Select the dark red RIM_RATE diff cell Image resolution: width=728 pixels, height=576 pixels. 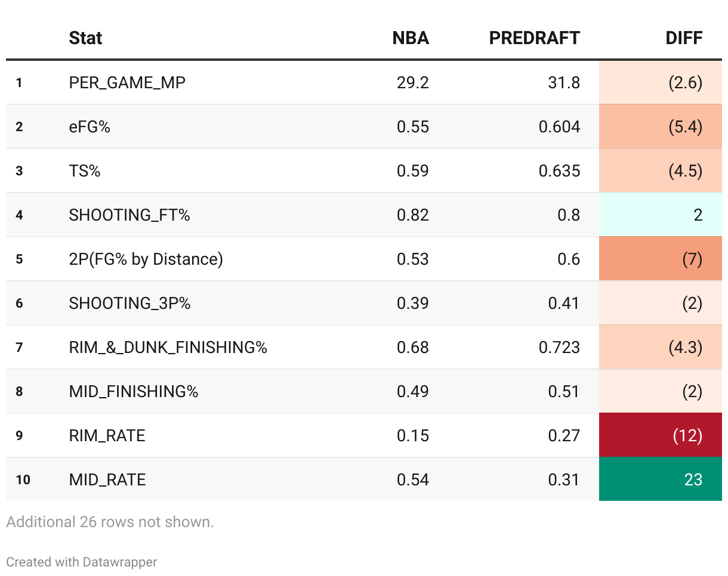[661, 435]
